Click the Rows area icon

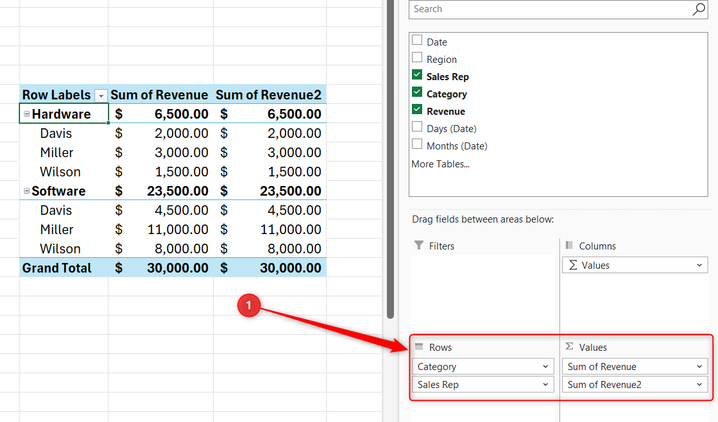pos(419,346)
